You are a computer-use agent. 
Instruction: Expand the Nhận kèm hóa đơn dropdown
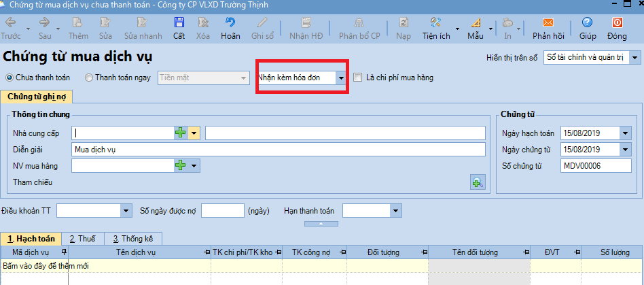(340, 78)
